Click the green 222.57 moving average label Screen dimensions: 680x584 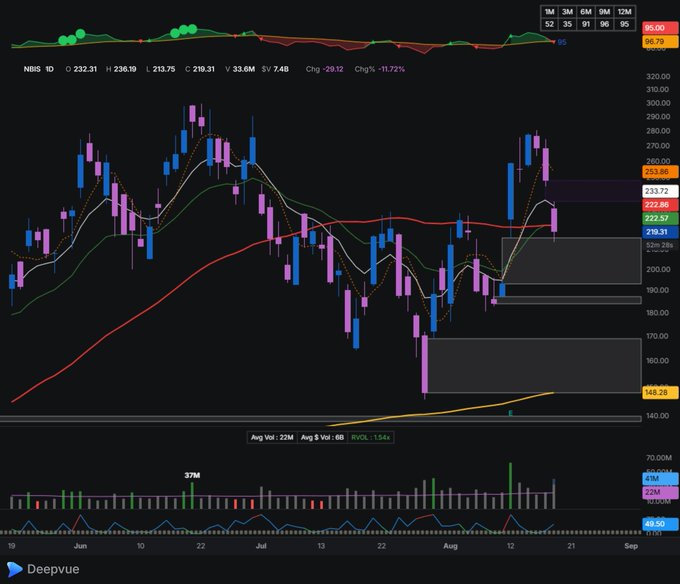click(x=660, y=218)
